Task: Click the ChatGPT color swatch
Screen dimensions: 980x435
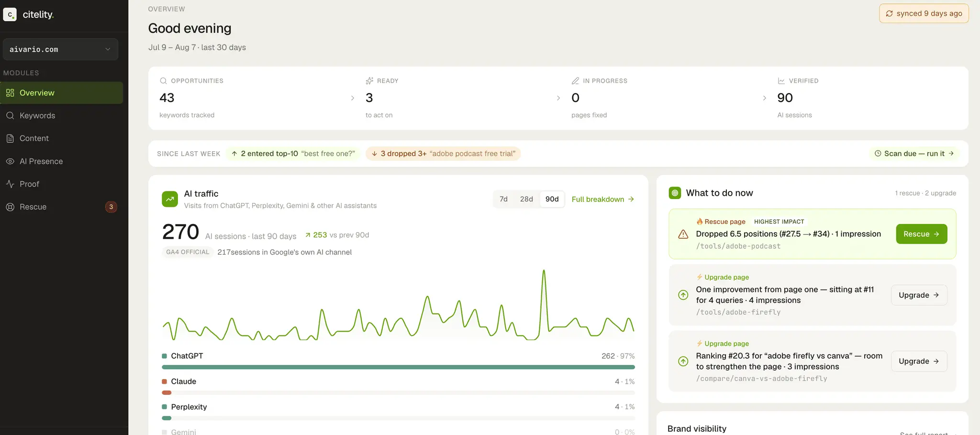Action: 164,356
